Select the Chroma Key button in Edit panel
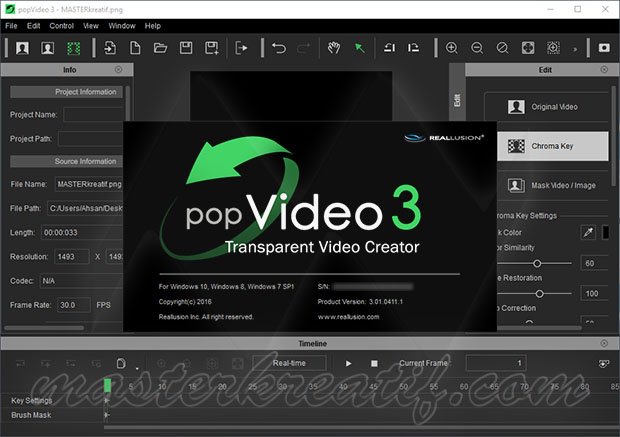620x437 pixels. (x=552, y=146)
